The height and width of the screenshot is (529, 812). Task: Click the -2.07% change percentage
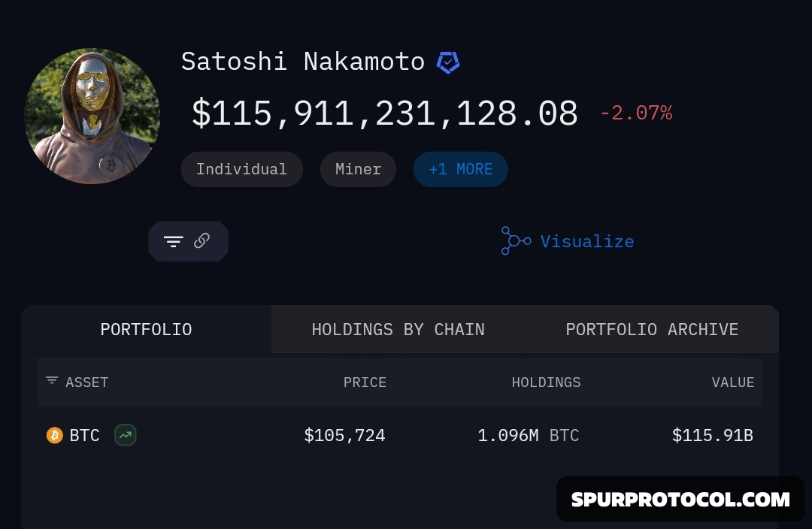point(636,113)
